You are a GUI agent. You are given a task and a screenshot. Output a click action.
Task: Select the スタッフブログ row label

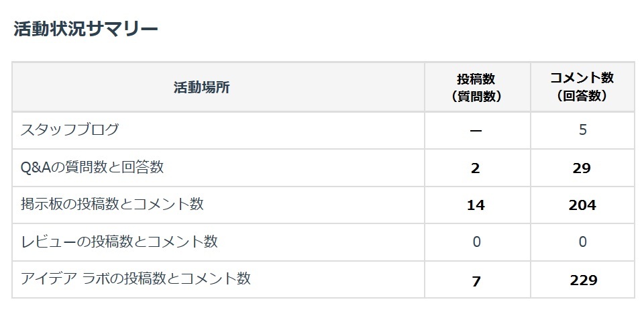pos(70,130)
